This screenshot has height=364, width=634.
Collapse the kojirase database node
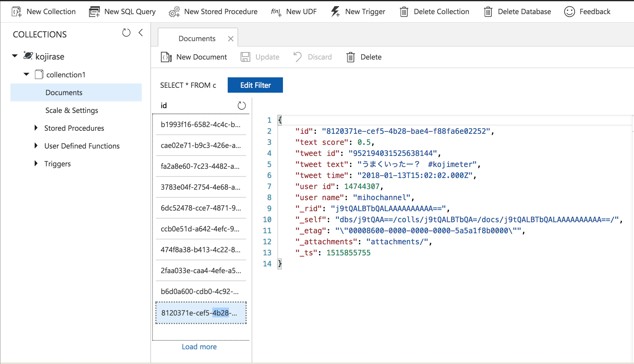pyautogui.click(x=15, y=56)
